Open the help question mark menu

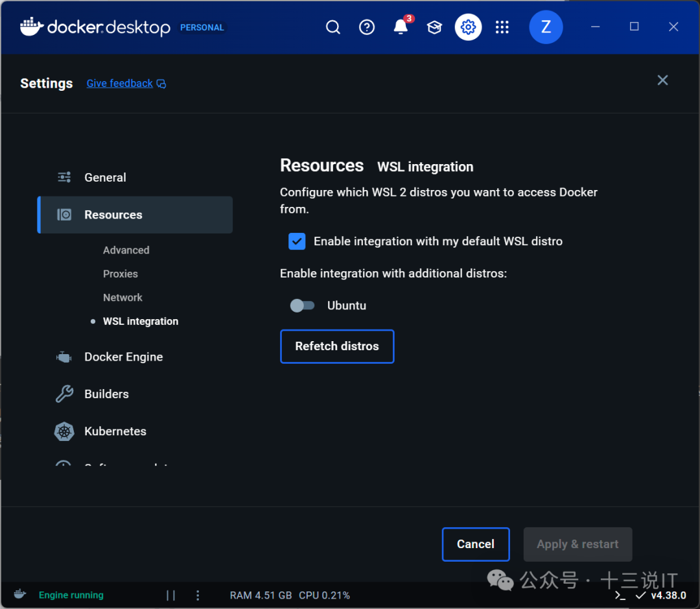(366, 27)
